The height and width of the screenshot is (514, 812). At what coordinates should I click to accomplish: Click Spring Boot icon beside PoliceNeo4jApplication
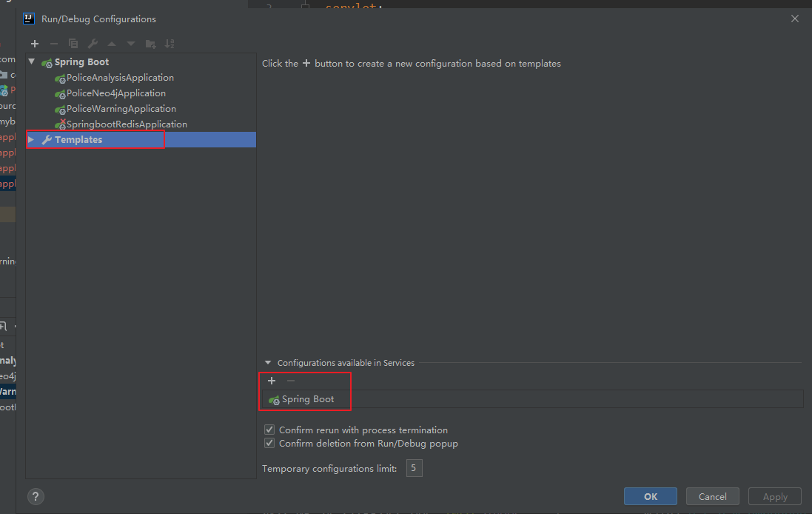60,94
